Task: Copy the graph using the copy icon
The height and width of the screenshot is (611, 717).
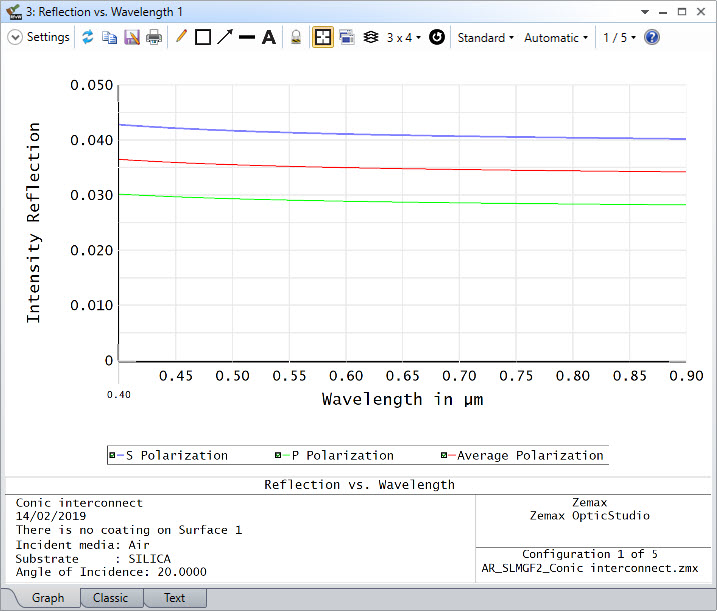Action: click(109, 38)
